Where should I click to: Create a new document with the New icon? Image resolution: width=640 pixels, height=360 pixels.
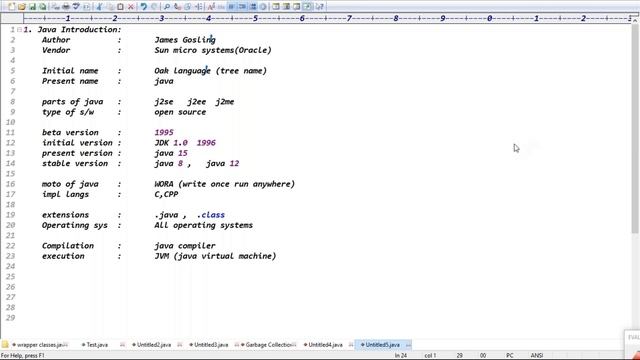(11, 7)
